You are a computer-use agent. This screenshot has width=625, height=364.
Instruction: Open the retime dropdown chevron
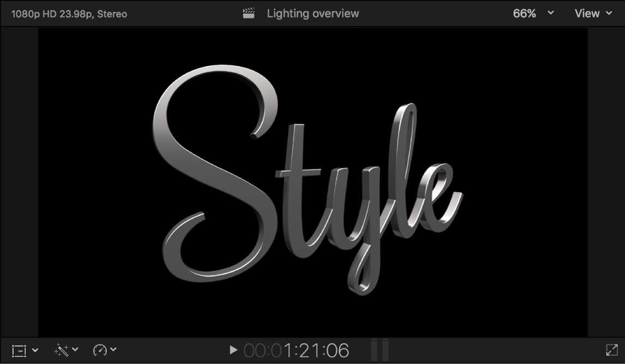(113, 350)
